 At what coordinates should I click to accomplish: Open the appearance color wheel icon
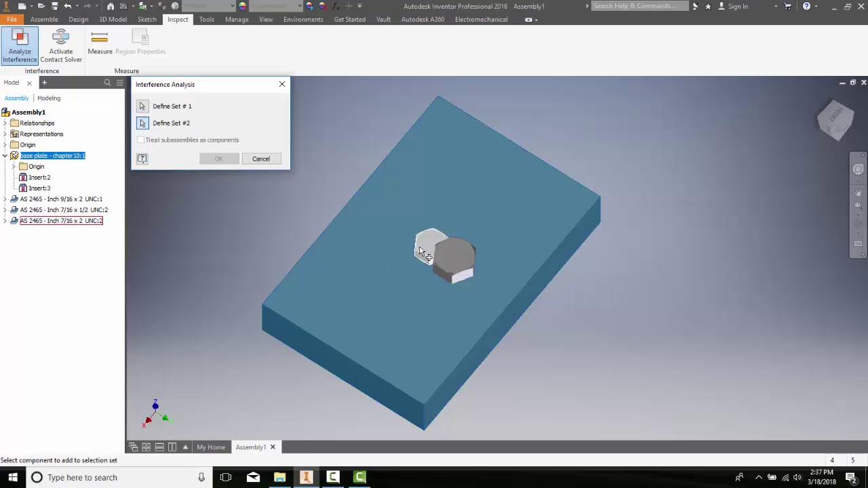[x=243, y=6]
